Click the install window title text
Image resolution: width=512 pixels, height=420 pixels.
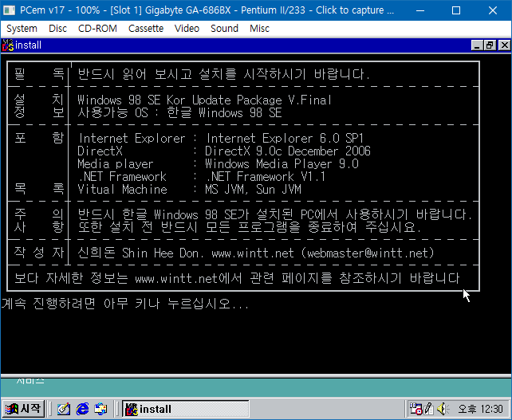[x=28, y=45]
